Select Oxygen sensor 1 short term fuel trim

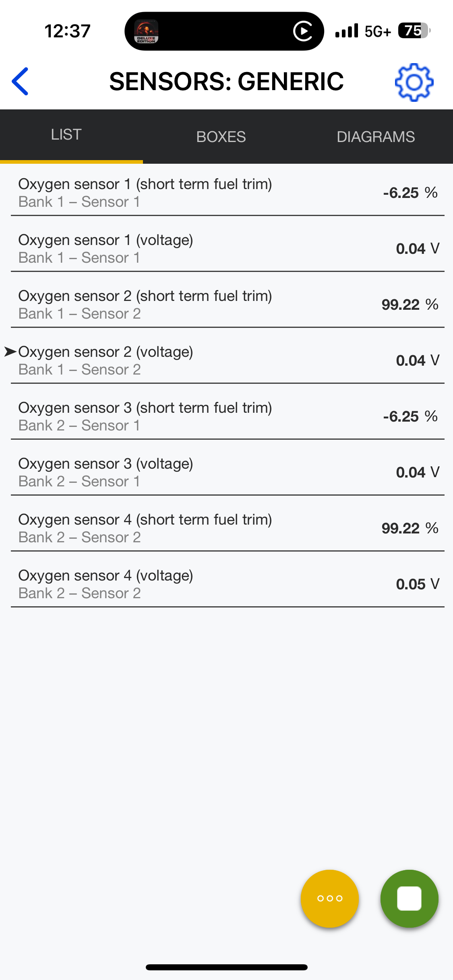(x=226, y=193)
